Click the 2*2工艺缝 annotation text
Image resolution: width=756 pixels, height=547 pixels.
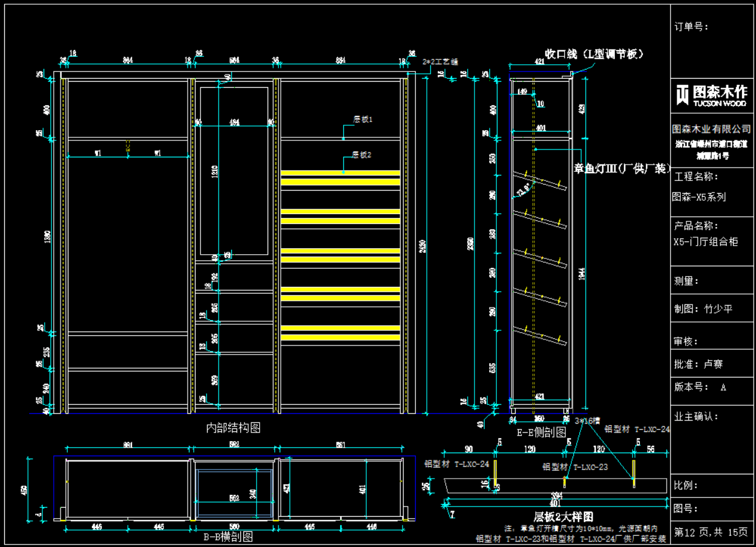pos(441,62)
